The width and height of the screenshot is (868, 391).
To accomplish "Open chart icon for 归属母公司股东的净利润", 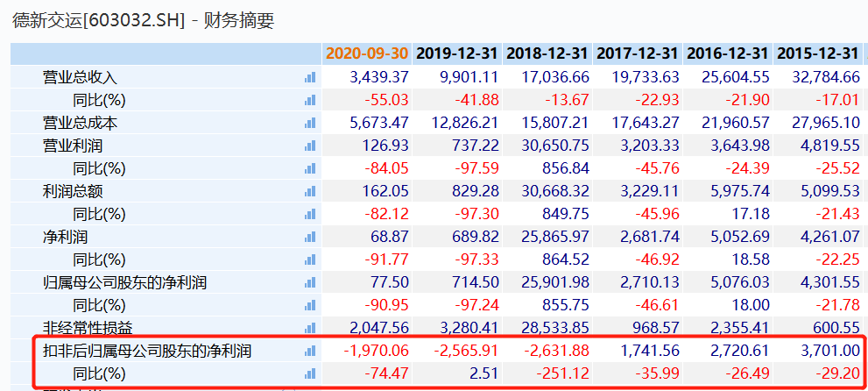I will 309,282.
